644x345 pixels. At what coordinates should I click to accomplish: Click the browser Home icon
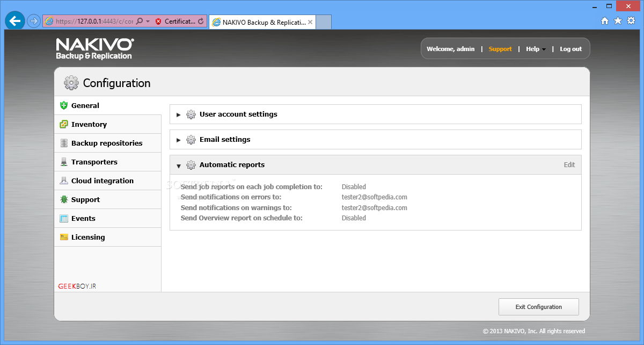605,21
